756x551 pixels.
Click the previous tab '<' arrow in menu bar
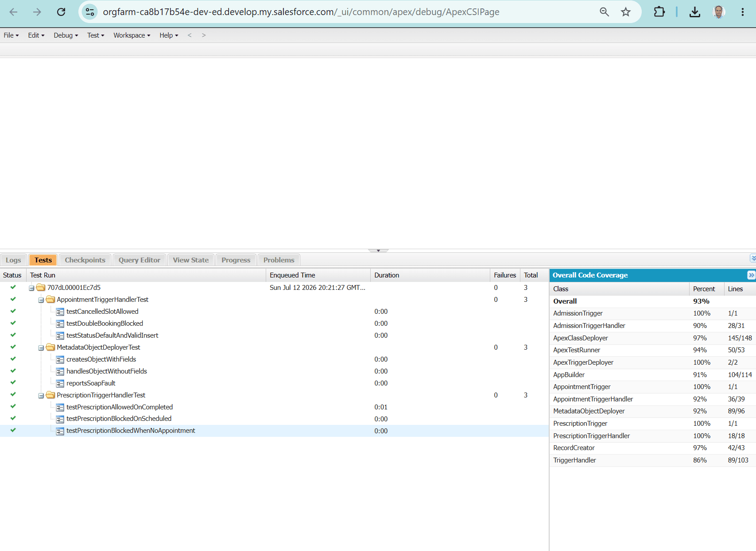point(190,35)
